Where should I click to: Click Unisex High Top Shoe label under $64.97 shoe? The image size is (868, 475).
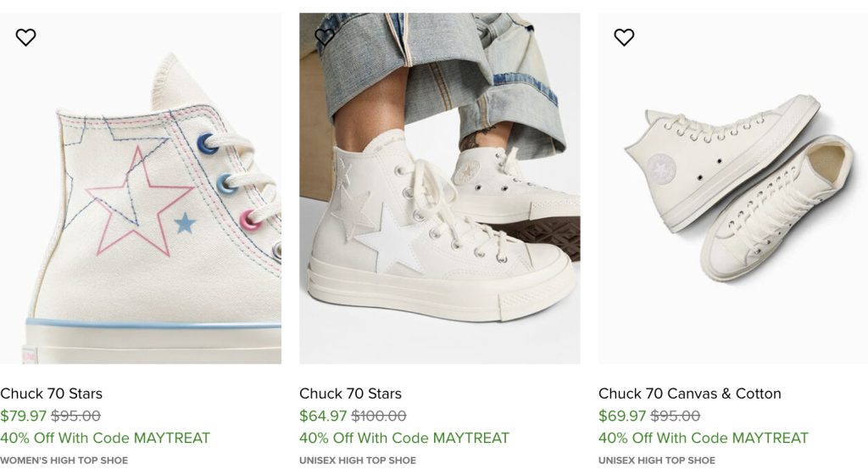(358, 461)
